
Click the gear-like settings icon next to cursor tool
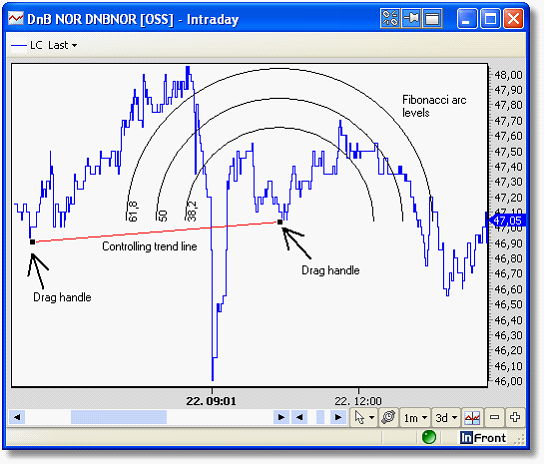tap(388, 417)
